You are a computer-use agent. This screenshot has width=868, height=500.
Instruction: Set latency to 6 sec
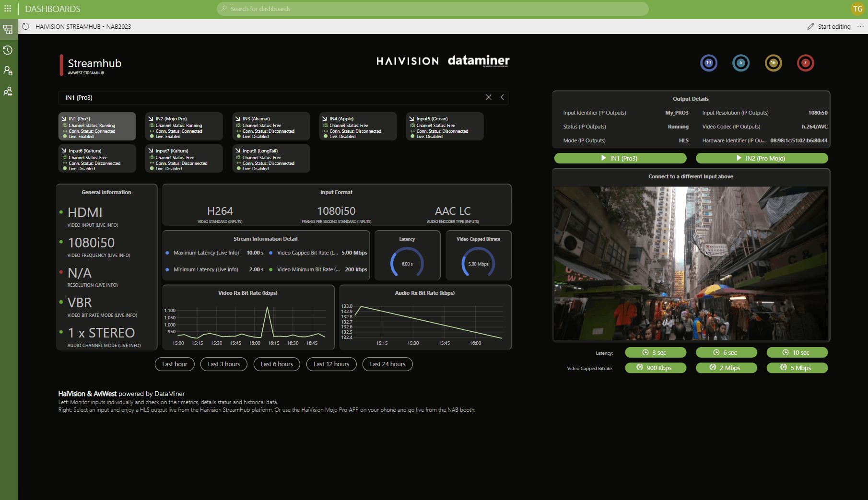coord(726,352)
